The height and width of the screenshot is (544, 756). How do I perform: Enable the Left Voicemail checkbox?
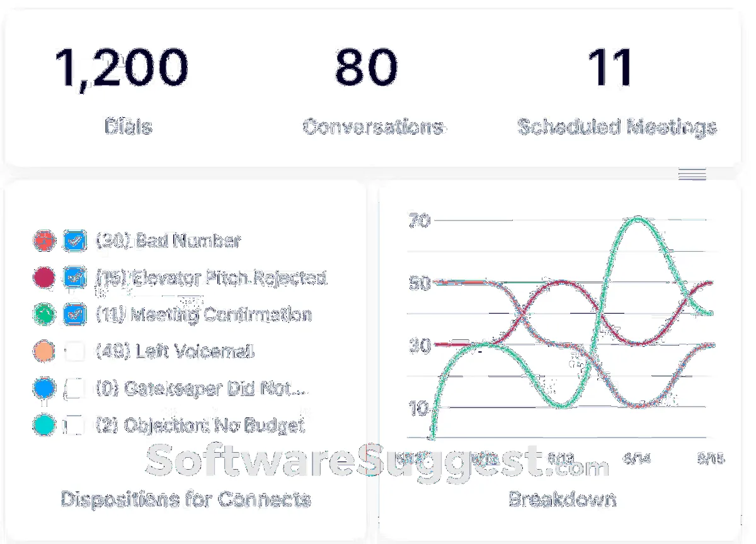click(75, 351)
